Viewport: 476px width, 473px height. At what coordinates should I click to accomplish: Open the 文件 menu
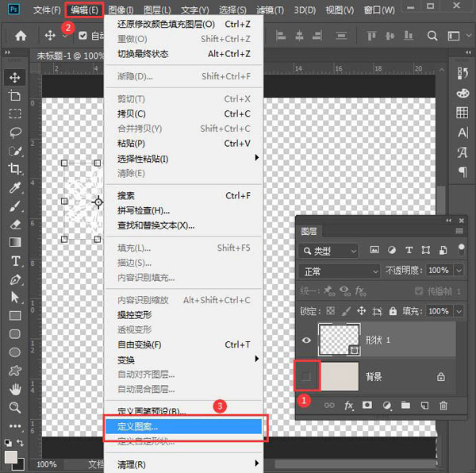tap(47, 10)
